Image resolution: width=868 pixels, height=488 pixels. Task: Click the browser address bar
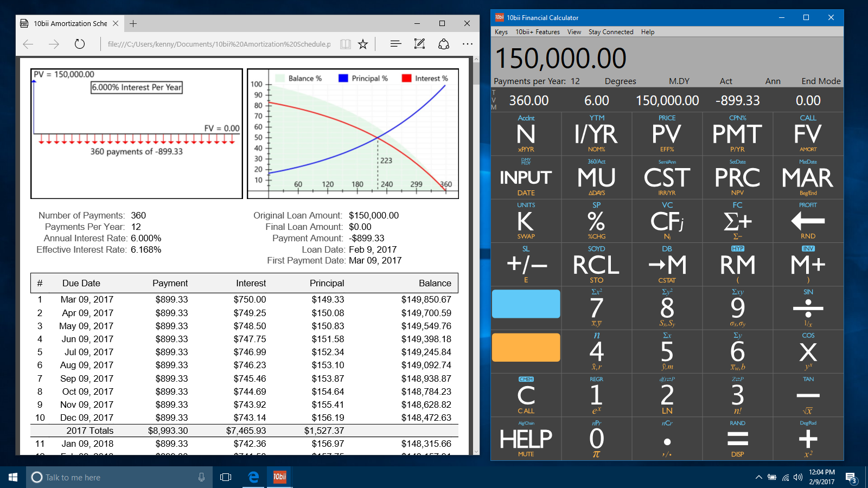click(x=217, y=44)
